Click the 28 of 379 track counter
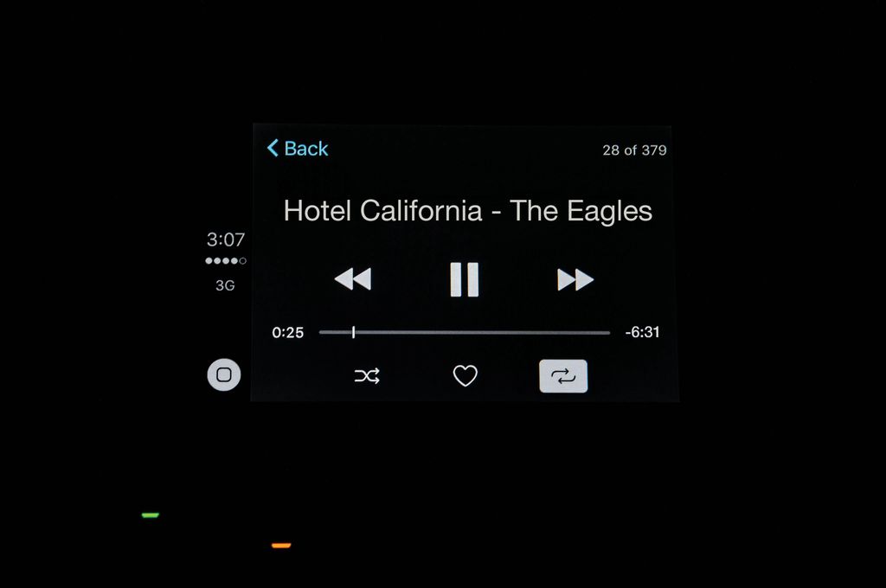Image resolution: width=886 pixels, height=588 pixels. 634,150
